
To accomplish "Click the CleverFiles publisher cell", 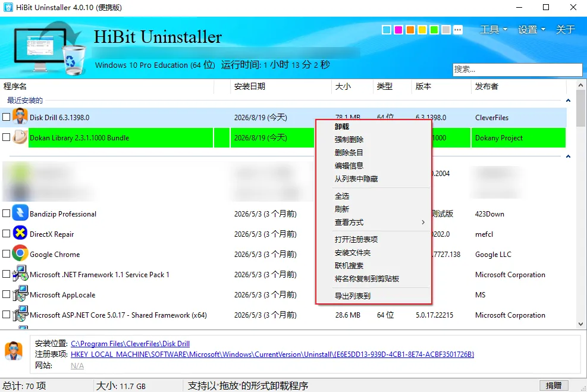I will 491,117.
